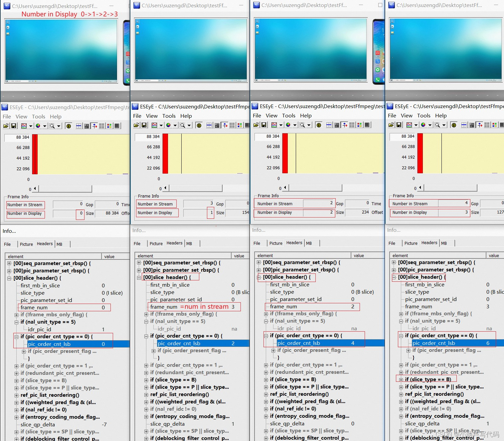The height and width of the screenshot is (441, 504).
Task: Toggle the red-blue arrows button in the leftmost window
Action: click(94, 126)
